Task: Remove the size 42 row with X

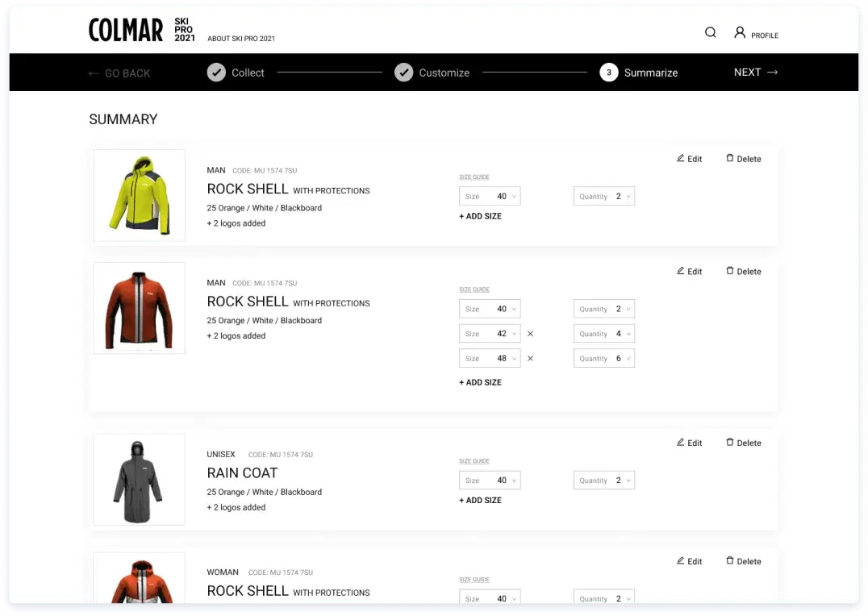Action: (x=530, y=334)
